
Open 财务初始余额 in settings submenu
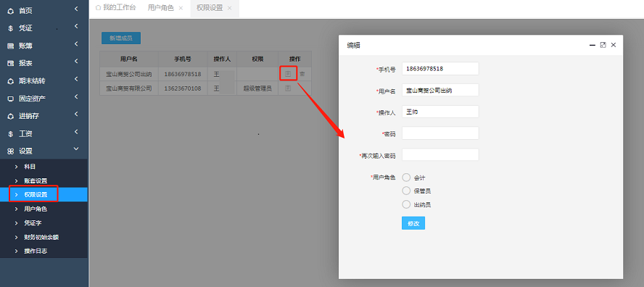(x=44, y=237)
